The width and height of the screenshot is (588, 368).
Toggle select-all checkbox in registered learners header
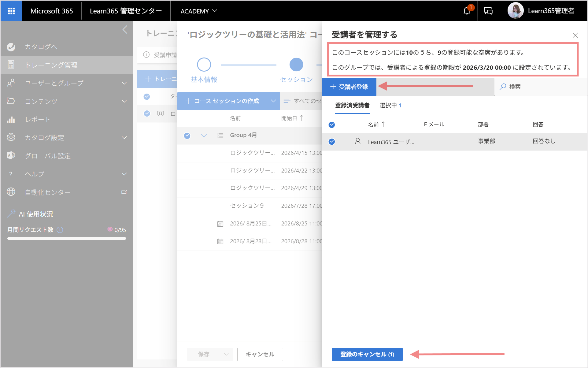(332, 125)
